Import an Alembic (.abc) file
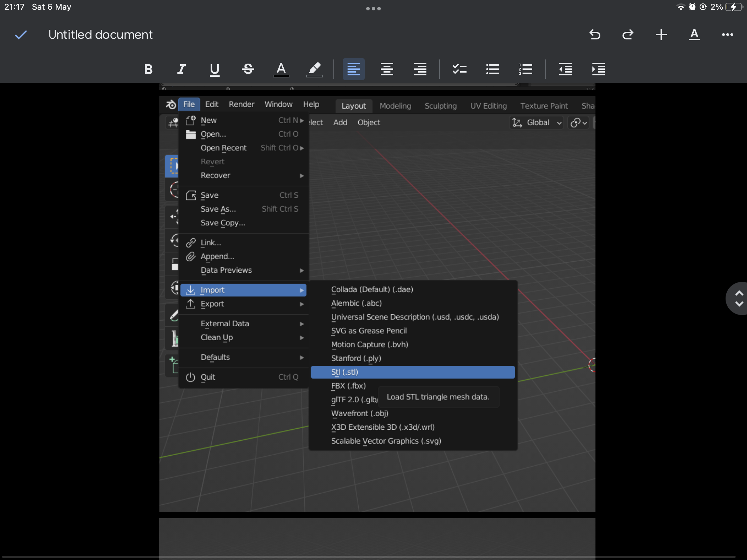This screenshot has width=747, height=560. [413, 303]
